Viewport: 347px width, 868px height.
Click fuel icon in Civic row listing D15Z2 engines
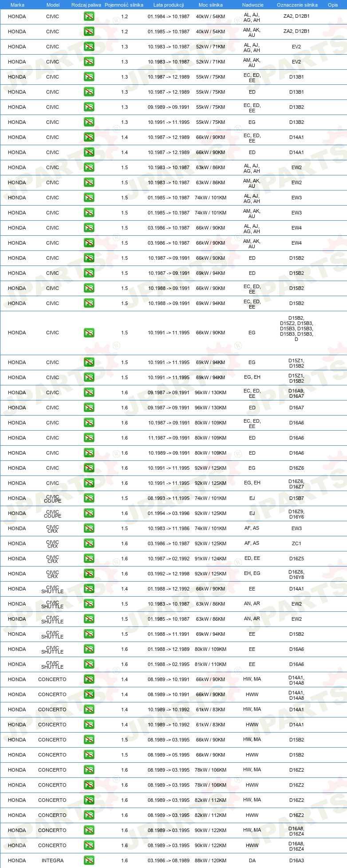click(x=89, y=333)
